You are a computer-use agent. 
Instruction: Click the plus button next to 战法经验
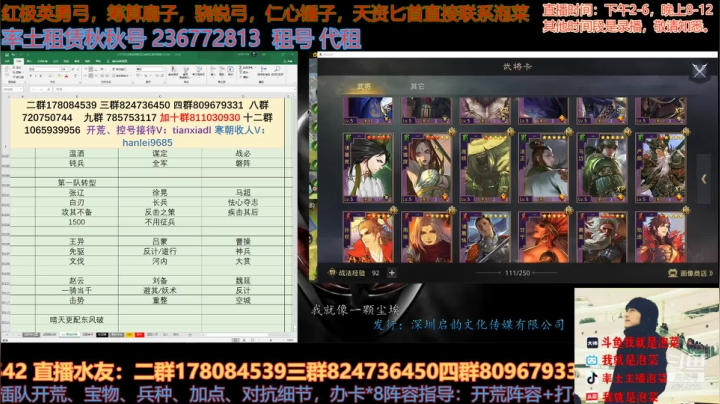pos(392,273)
